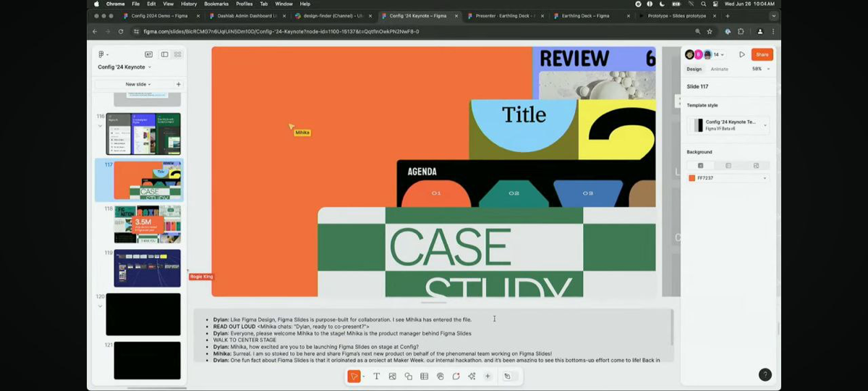The height and width of the screenshot is (391, 868).
Task: Open move tool options arrow
Action: pyautogui.click(x=363, y=377)
